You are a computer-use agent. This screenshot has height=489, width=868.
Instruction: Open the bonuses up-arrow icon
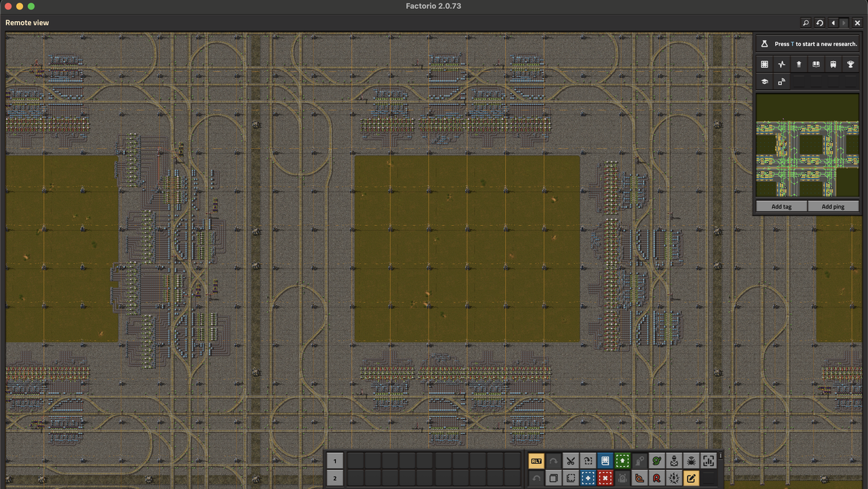point(799,64)
